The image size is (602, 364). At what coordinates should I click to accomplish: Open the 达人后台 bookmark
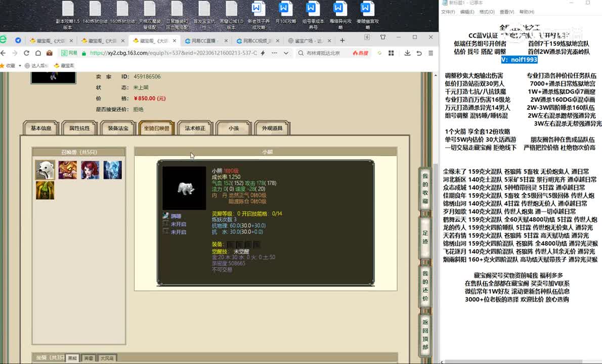coord(36,66)
